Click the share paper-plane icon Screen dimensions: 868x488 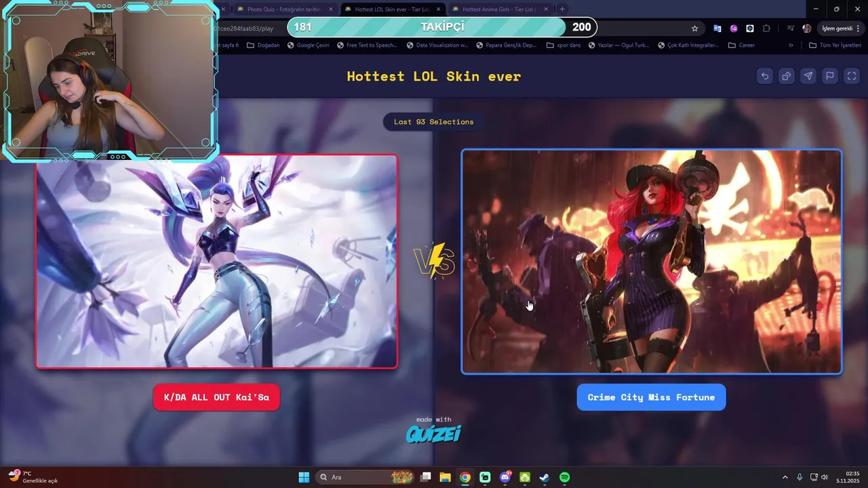pyautogui.click(x=808, y=76)
